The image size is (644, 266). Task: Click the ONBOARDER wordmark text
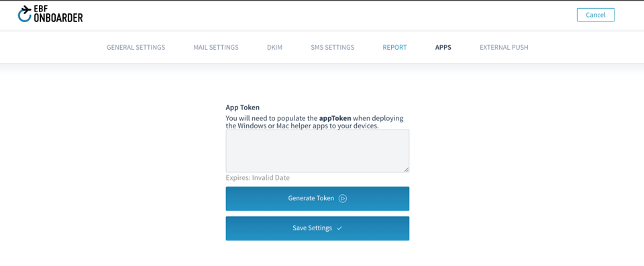pos(59,17)
